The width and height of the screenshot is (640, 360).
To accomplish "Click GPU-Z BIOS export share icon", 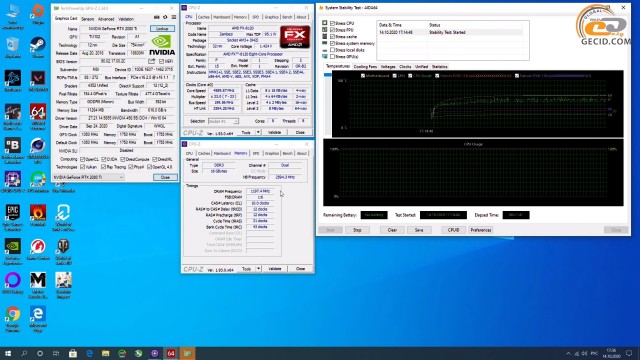I will [x=152, y=61].
